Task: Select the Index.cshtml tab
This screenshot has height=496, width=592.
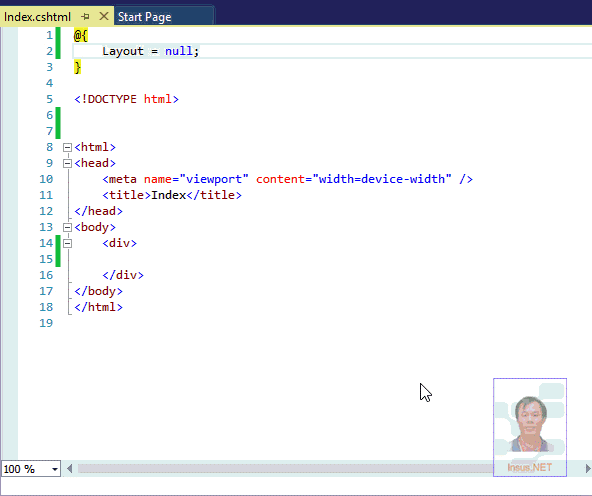Action: (37, 17)
